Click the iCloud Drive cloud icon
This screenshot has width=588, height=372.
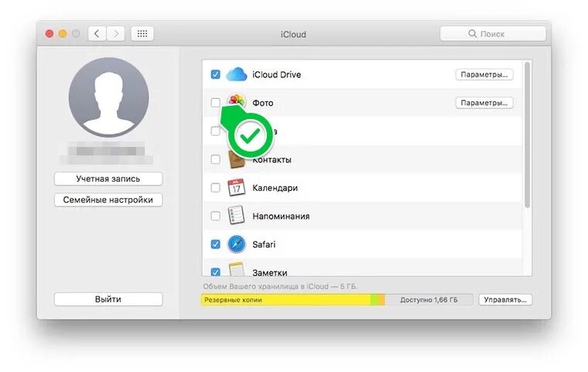237,74
